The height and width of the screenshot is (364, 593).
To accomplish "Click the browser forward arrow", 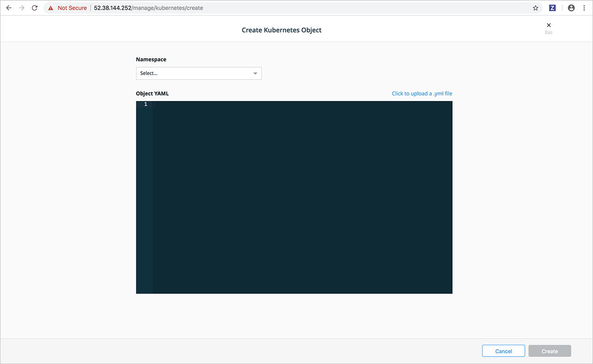I will pyautogui.click(x=21, y=8).
